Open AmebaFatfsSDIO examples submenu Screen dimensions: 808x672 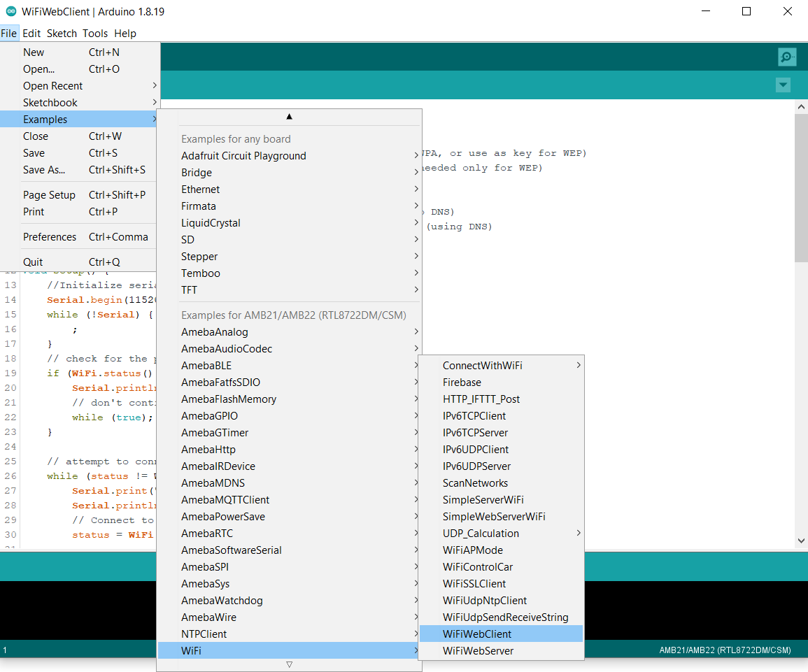tap(289, 382)
